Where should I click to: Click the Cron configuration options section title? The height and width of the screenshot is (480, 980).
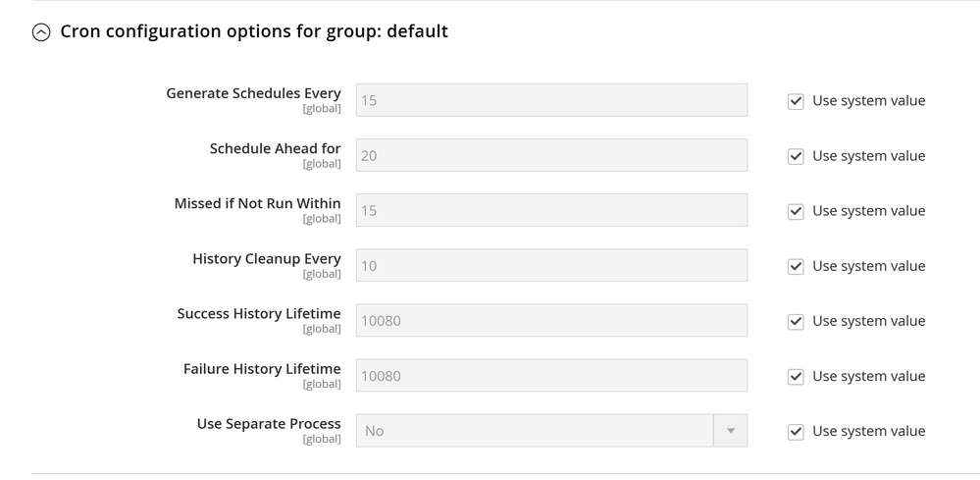(x=254, y=31)
